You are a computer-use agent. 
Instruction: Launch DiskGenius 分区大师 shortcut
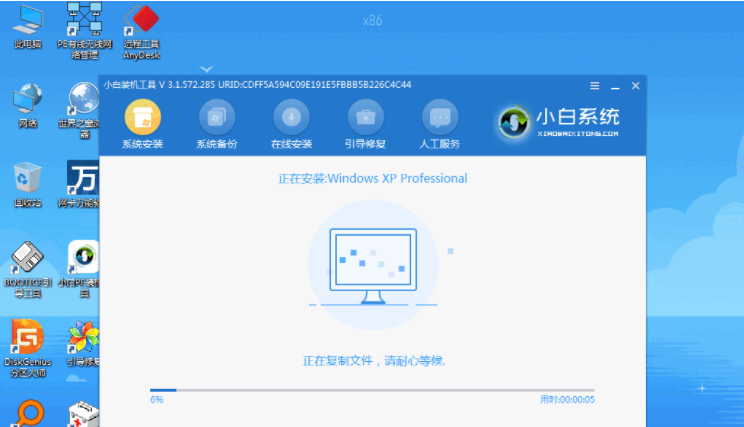click(28, 349)
